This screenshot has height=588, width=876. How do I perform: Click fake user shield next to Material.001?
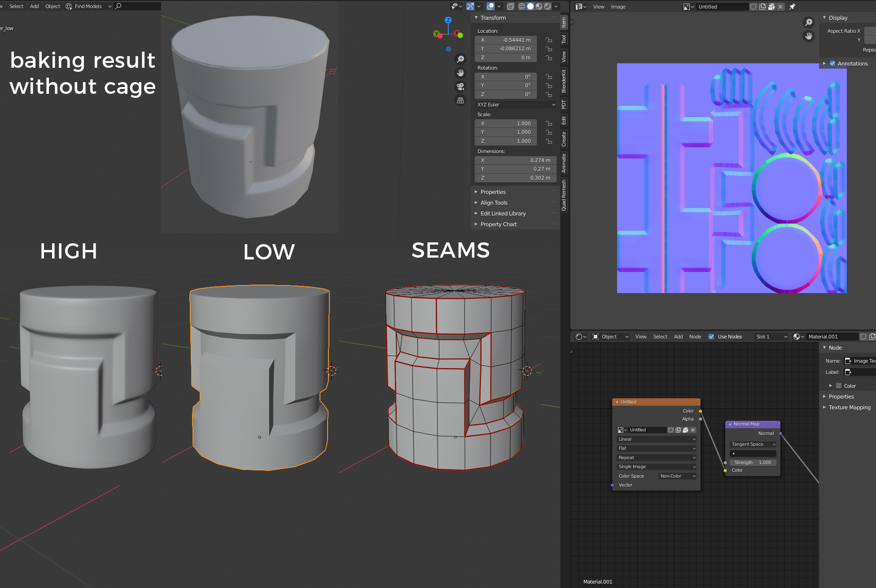pos(863,337)
